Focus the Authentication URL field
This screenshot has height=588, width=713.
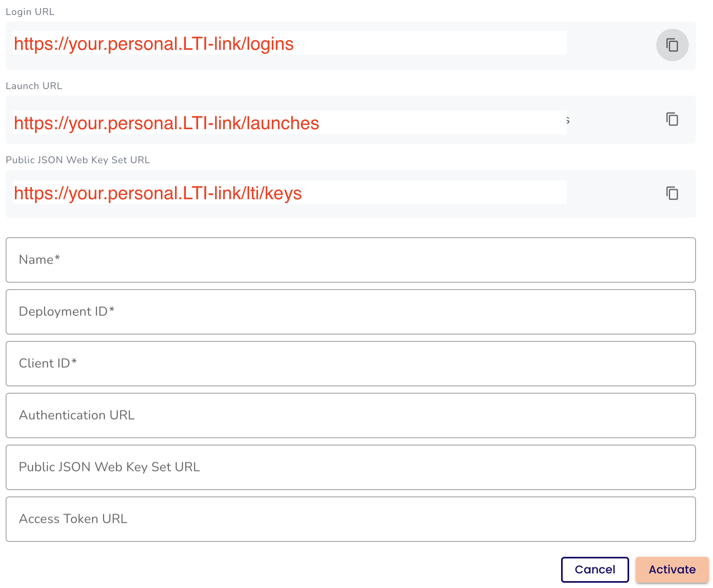coord(351,415)
